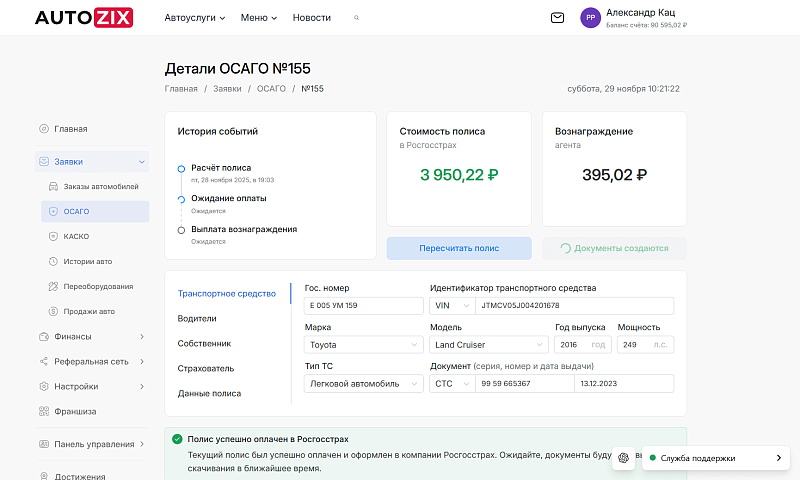
Task: Go to Главная breadcrumb link
Action: pos(181,89)
